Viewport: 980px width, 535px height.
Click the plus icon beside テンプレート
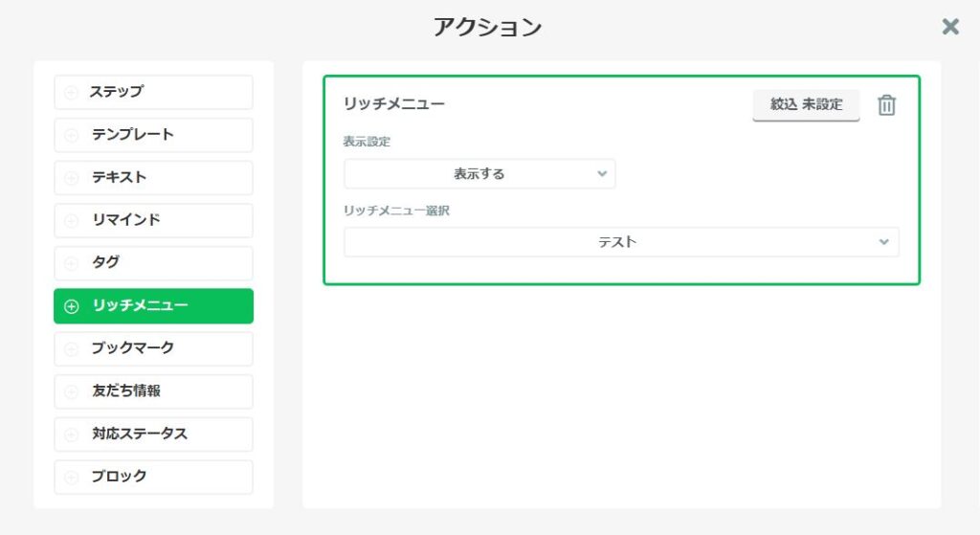[72, 135]
